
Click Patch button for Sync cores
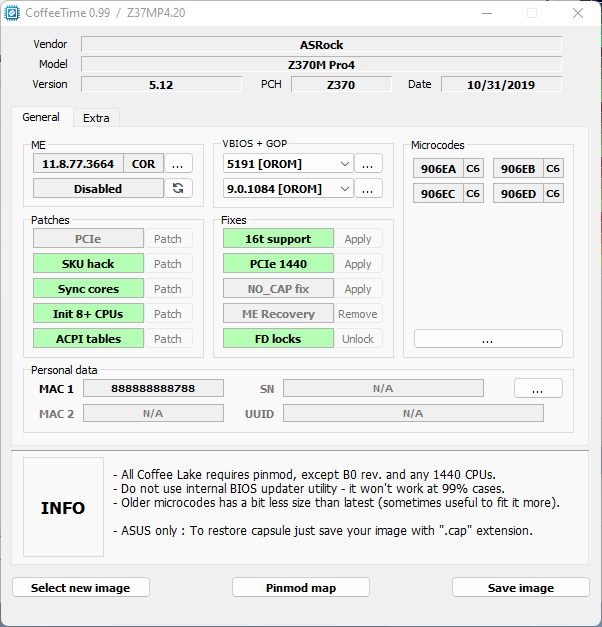click(x=168, y=289)
